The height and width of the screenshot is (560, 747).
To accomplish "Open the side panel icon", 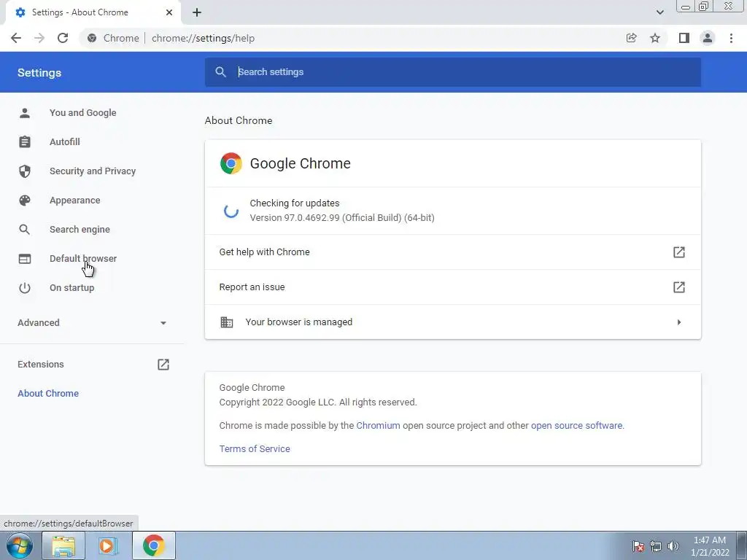I will pos(684,38).
